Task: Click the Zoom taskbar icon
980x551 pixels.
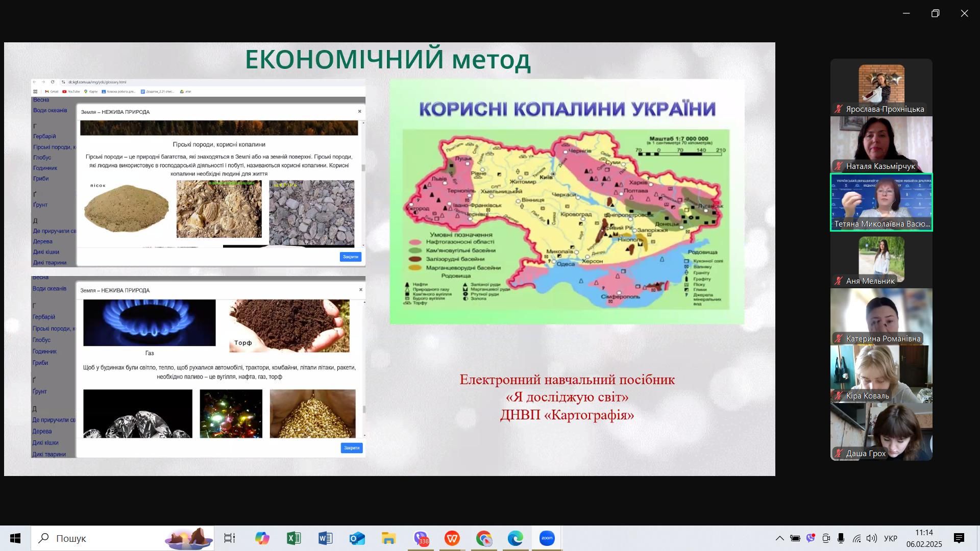Action: [547, 538]
